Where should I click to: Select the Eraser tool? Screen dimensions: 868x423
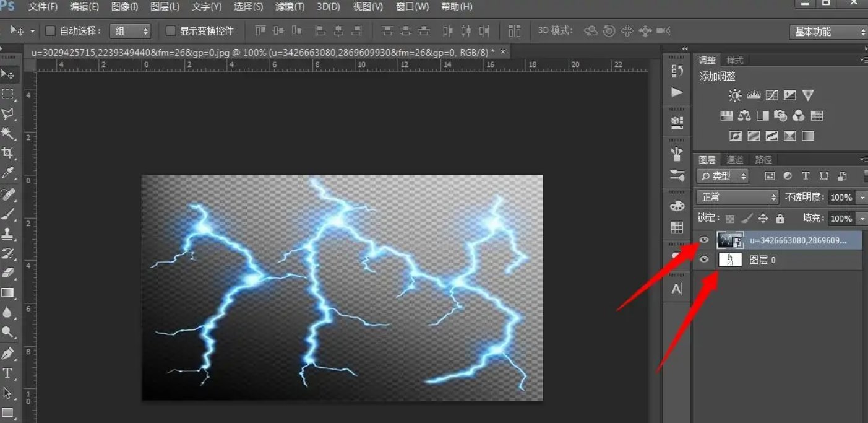coord(7,273)
